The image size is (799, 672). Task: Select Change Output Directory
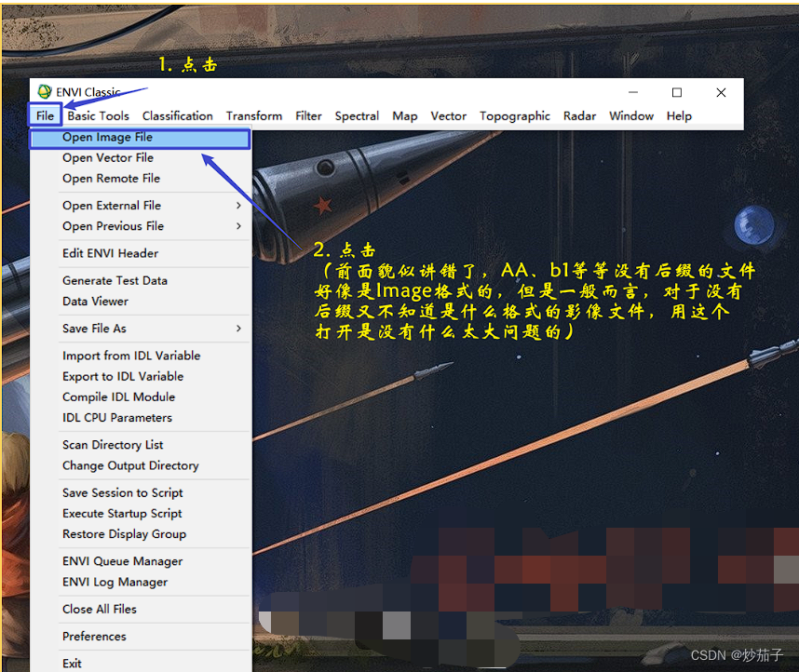click(140, 465)
